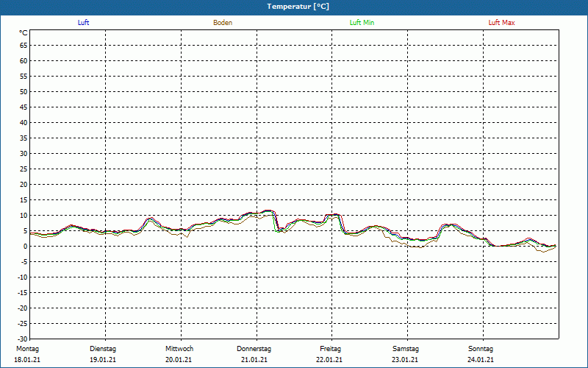The height and width of the screenshot is (368, 588).
Task: Select the red 'Luft Max' legend label
Action: tap(501, 23)
